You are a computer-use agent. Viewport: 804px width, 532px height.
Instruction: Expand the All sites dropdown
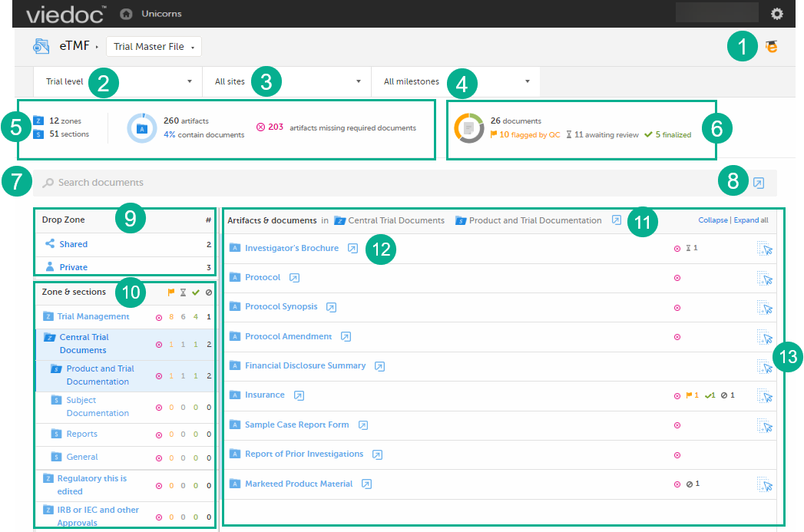click(287, 81)
